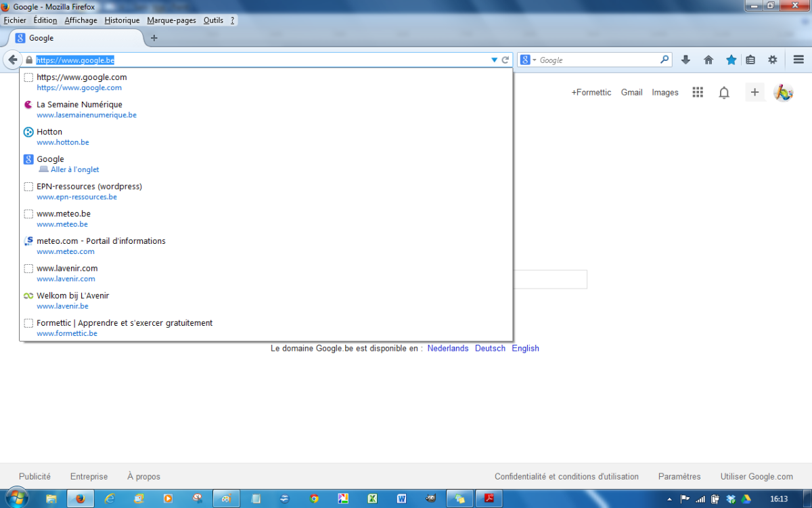Click the +Formettic link
The image size is (812, 508).
[x=591, y=92]
